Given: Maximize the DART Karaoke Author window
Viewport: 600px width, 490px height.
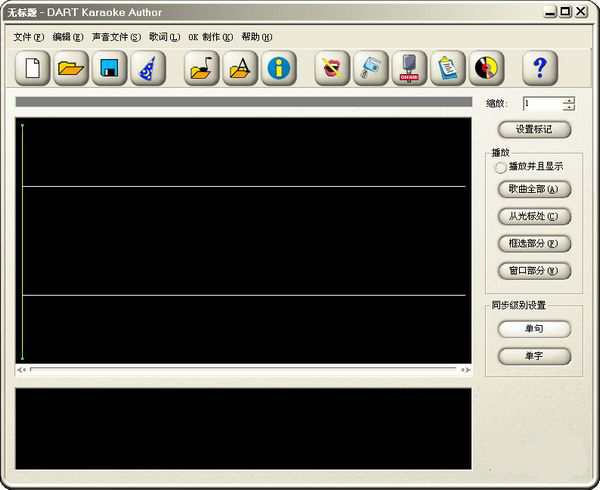Looking at the screenshot, I should (565, 11).
